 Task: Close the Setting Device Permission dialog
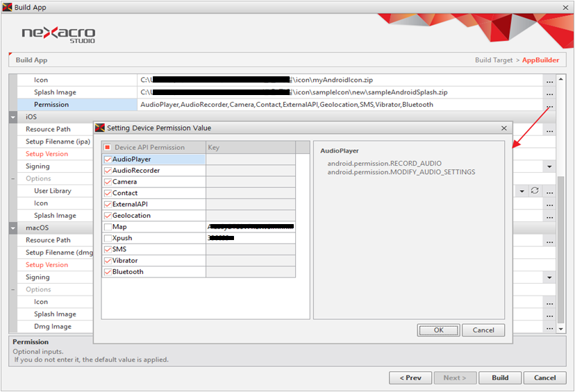point(504,128)
